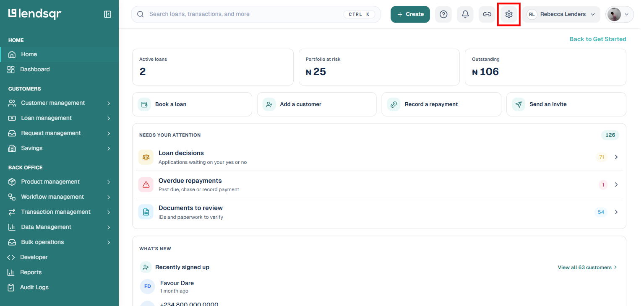The height and width of the screenshot is (306, 644).
Task: Collapse the sidebar with the panel icon
Action: click(107, 14)
